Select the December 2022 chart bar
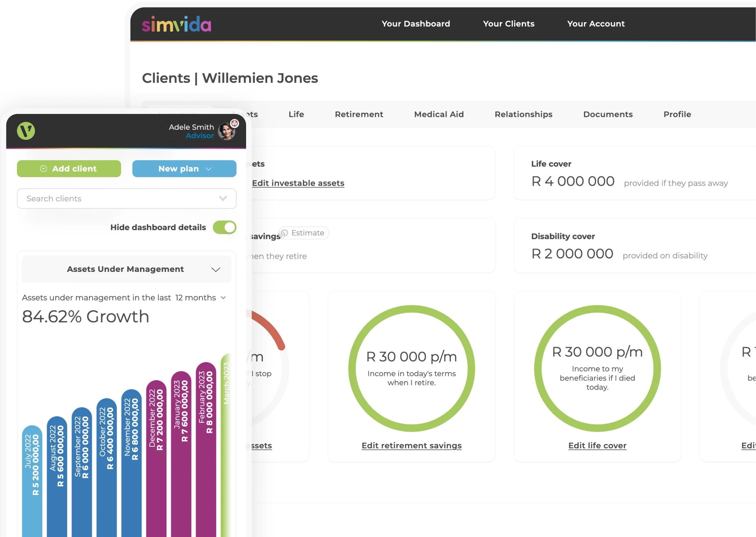Image resolution: width=756 pixels, height=537 pixels. (x=156, y=458)
